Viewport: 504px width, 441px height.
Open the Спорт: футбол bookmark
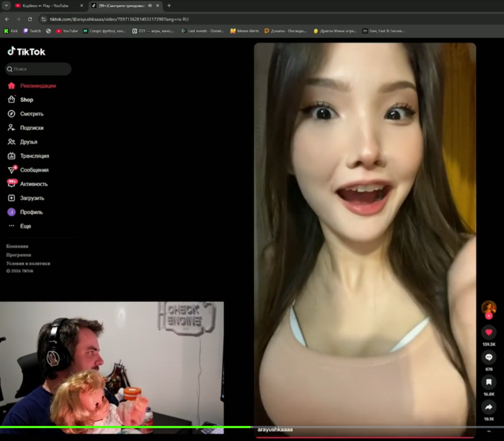[104, 31]
